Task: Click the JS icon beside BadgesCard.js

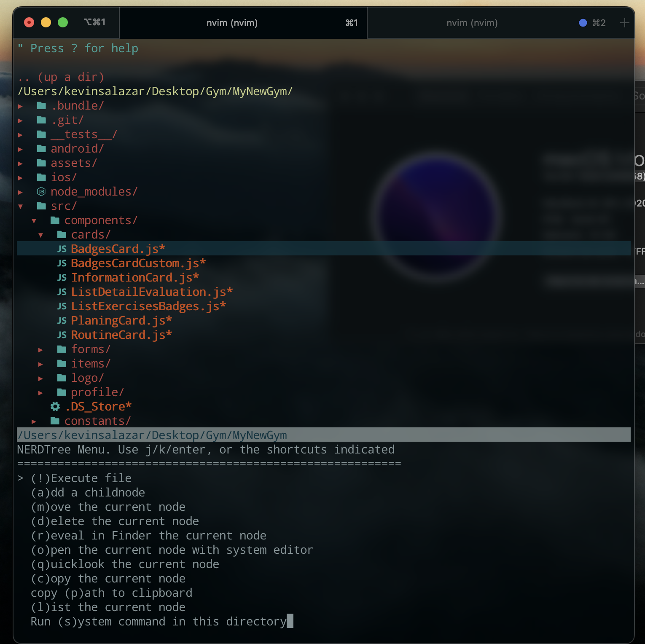Action: pos(62,249)
